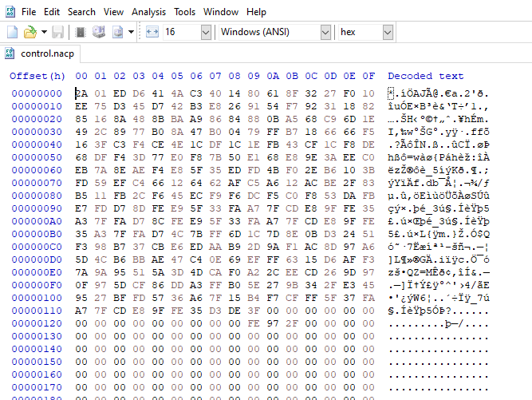
Task: Expand the disk image dropdown arrow
Action: (131, 32)
